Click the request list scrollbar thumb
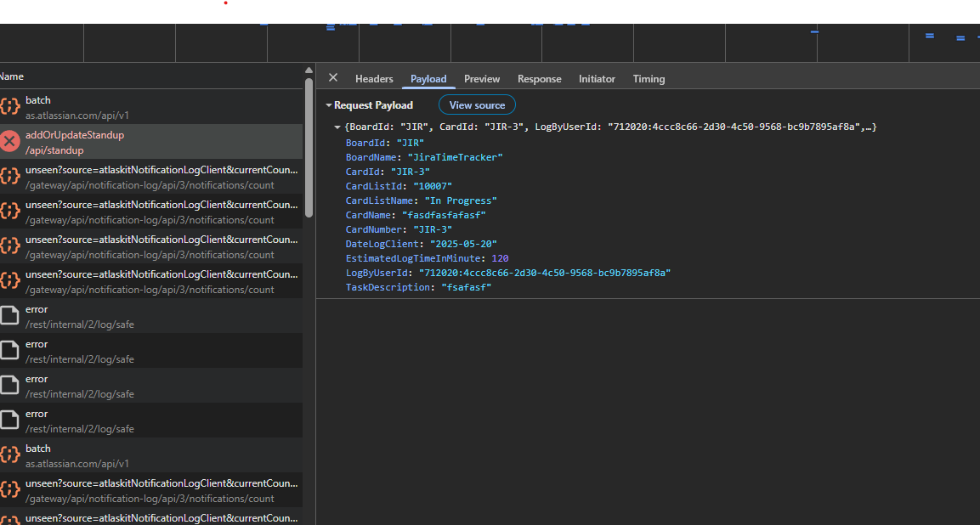Image resolution: width=980 pixels, height=525 pixels. pyautogui.click(x=309, y=148)
